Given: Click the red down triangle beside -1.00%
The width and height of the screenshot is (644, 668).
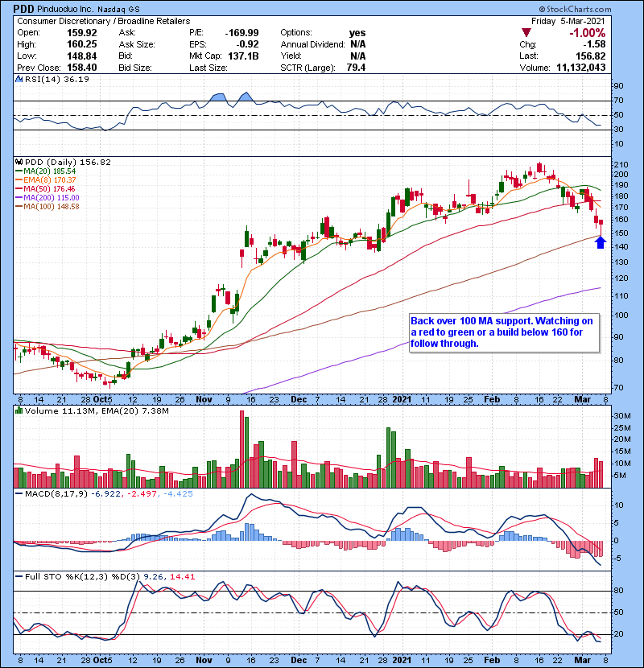Looking at the screenshot, I should [526, 33].
